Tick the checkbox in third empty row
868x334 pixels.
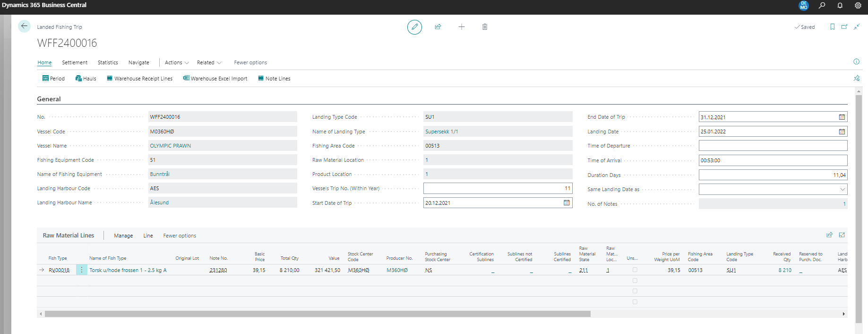pos(635,291)
